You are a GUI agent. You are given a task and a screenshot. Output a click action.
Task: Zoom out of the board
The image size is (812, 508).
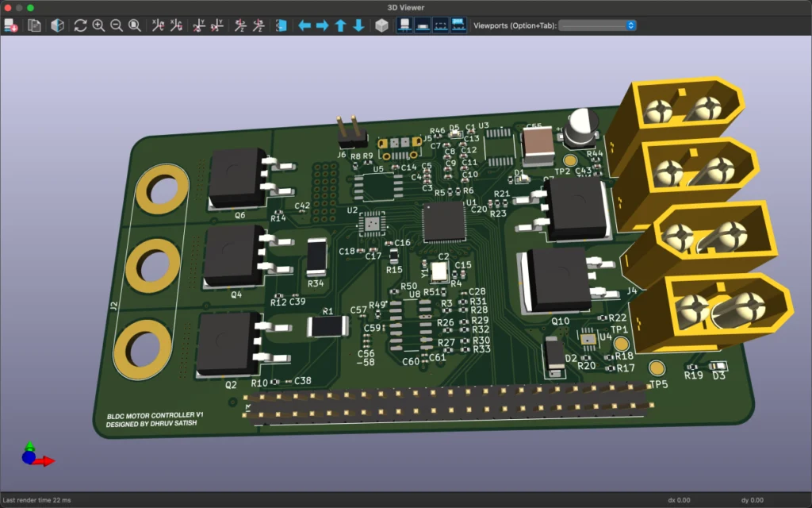(x=117, y=25)
